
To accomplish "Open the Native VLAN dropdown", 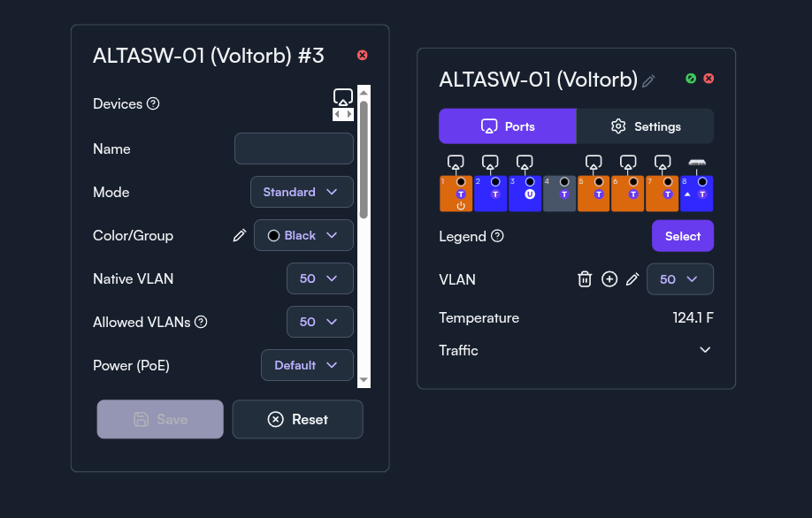I will pos(319,278).
